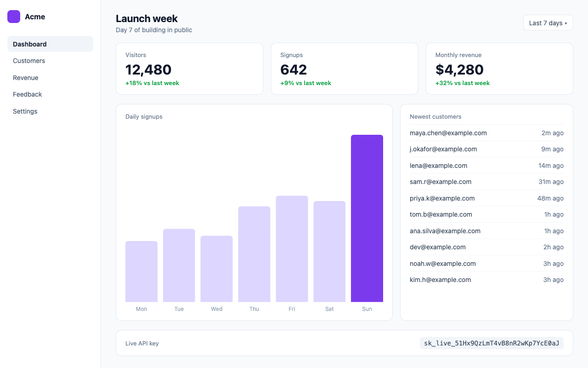Click the purple Acme logo icon

pyautogui.click(x=14, y=17)
